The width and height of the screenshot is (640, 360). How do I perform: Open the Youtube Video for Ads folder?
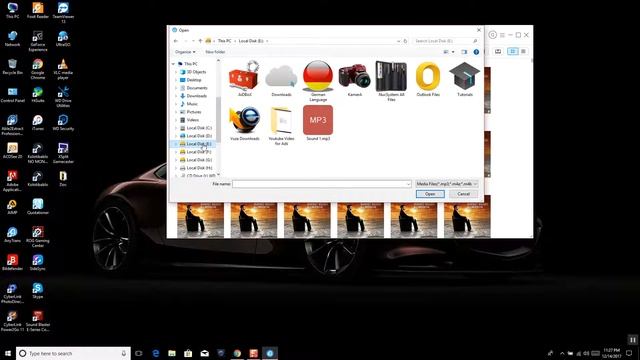[281, 125]
